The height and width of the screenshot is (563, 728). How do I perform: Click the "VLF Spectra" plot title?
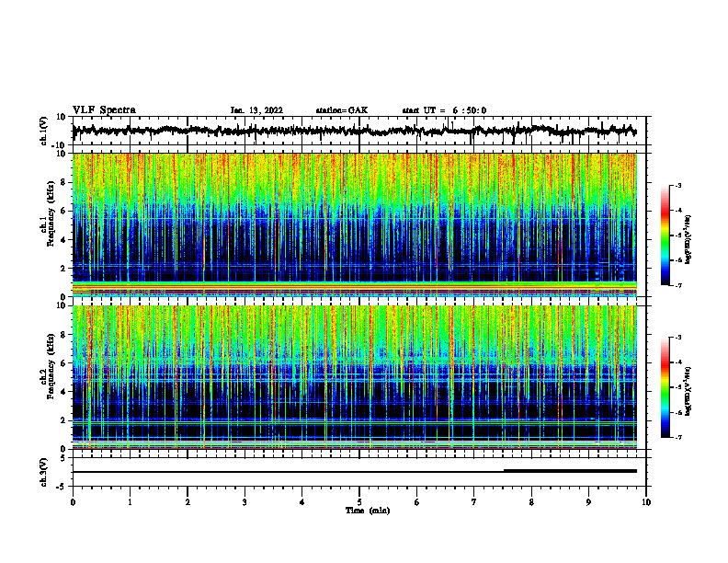[104, 110]
